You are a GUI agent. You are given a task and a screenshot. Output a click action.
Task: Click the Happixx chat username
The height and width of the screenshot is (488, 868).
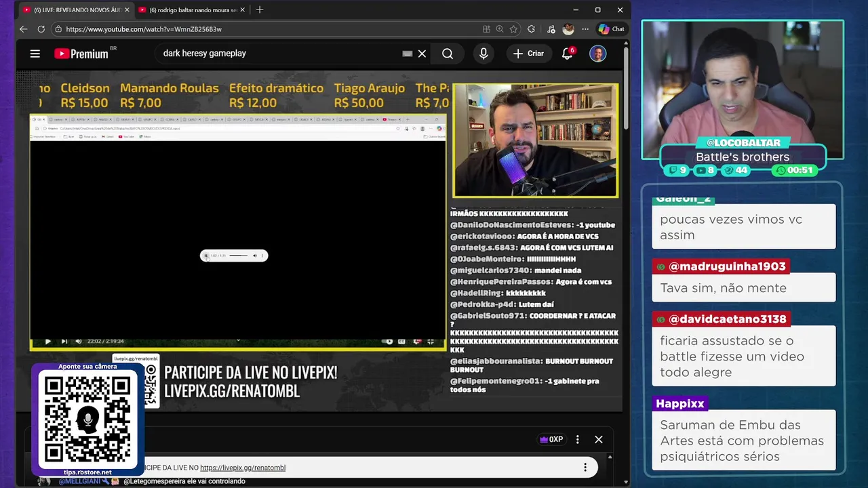(679, 403)
